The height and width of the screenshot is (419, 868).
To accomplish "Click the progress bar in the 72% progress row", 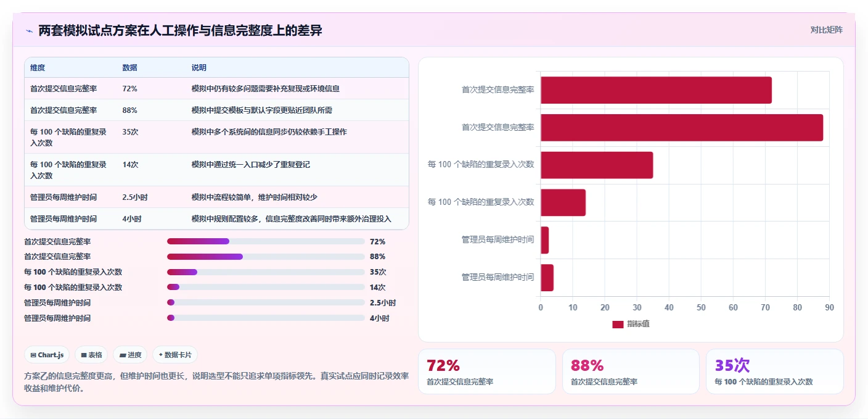I will tap(266, 241).
